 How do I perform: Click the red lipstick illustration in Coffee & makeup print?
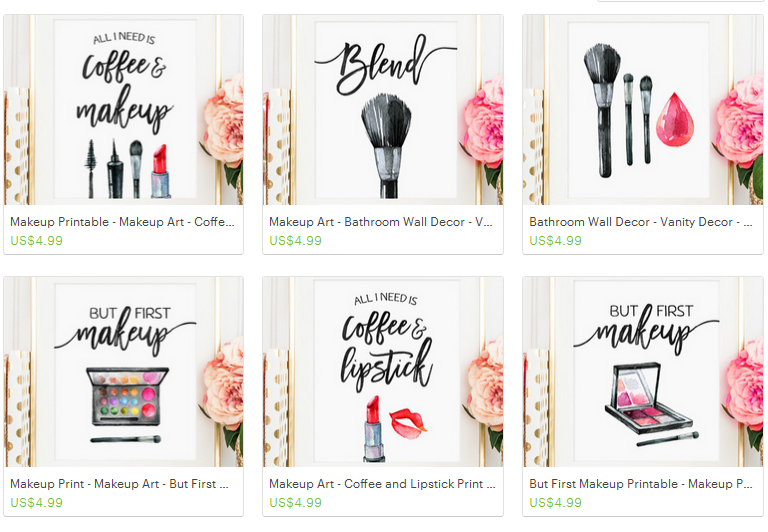(x=160, y=171)
